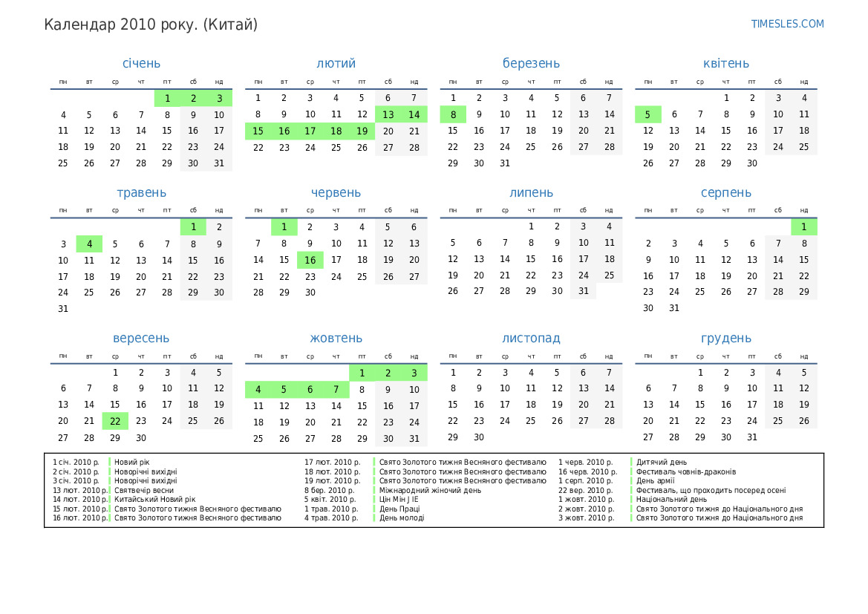The width and height of the screenshot is (868, 614).
Task: Select highlighted January 1 in січень
Action: point(167,98)
